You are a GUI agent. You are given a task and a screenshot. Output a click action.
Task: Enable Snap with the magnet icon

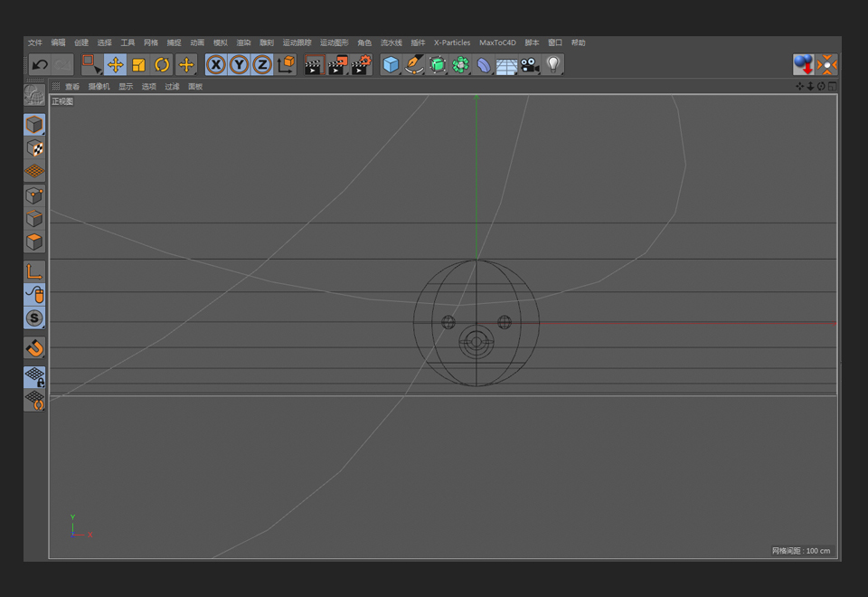pyautogui.click(x=34, y=348)
